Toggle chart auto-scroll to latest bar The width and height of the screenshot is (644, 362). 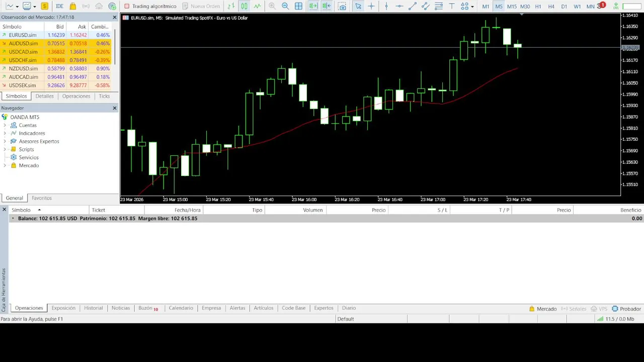(x=313, y=6)
